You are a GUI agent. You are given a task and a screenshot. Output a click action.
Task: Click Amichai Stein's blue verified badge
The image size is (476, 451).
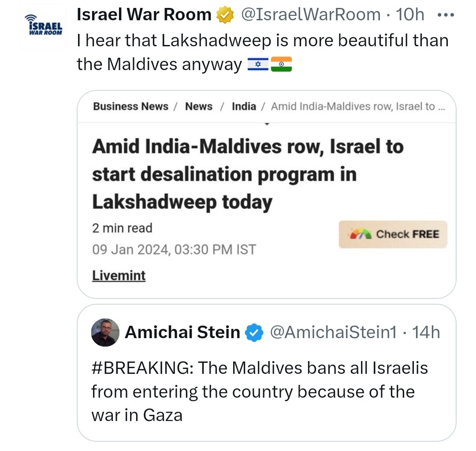(x=254, y=332)
